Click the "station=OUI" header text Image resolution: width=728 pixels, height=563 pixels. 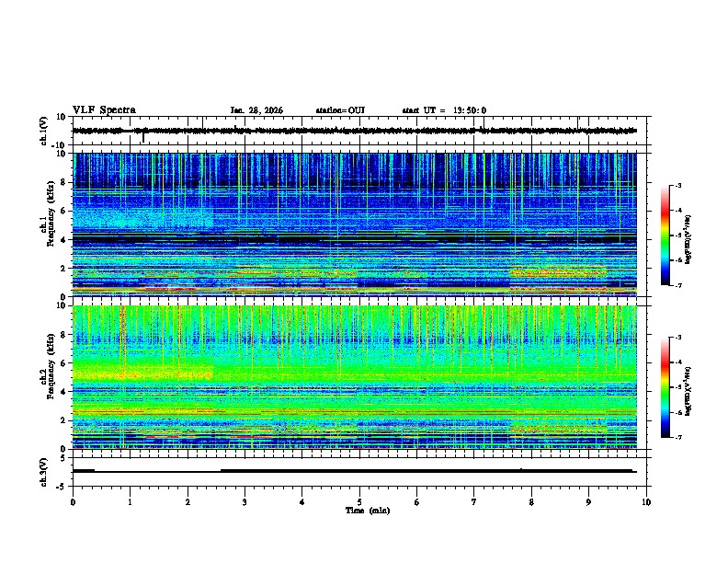(x=340, y=110)
